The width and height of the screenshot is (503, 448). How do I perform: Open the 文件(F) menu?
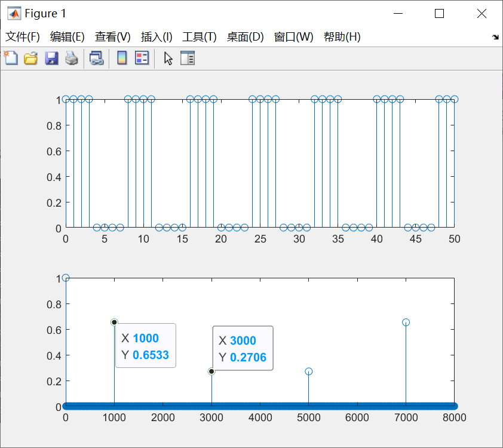pos(22,36)
